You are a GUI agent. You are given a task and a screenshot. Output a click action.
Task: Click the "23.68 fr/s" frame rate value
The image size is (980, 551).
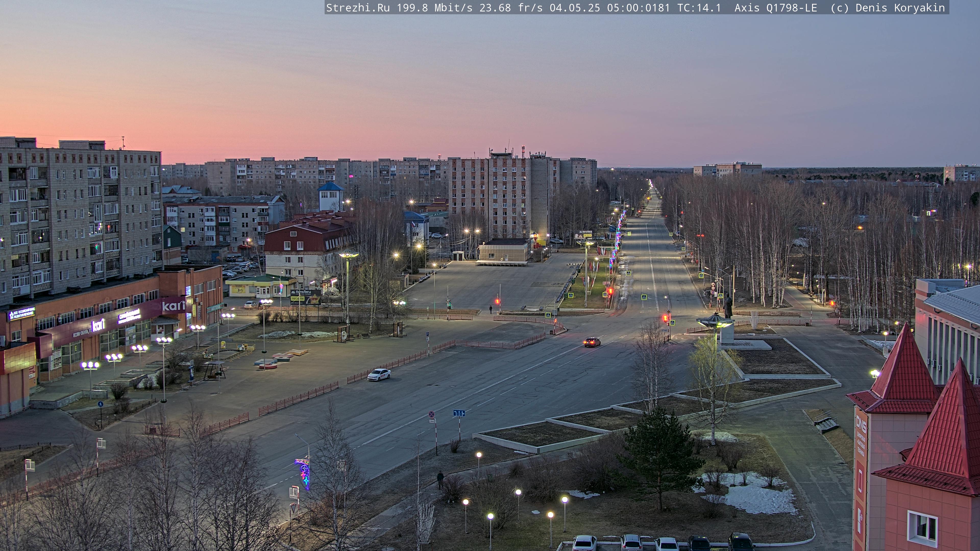tap(511, 8)
